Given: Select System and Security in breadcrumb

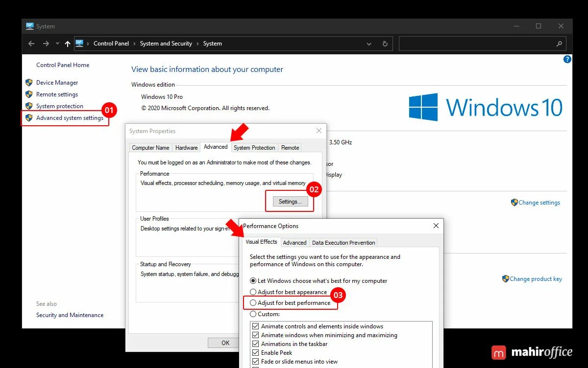Looking at the screenshot, I should click(166, 44).
